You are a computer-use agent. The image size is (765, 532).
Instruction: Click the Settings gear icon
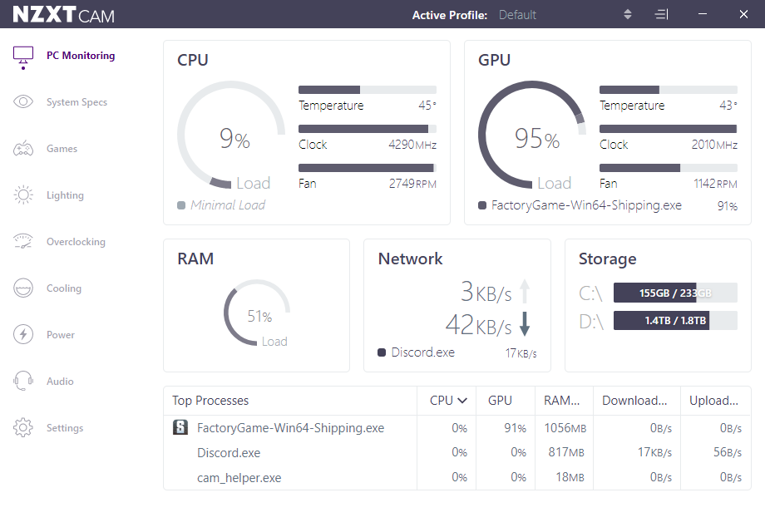point(23,428)
